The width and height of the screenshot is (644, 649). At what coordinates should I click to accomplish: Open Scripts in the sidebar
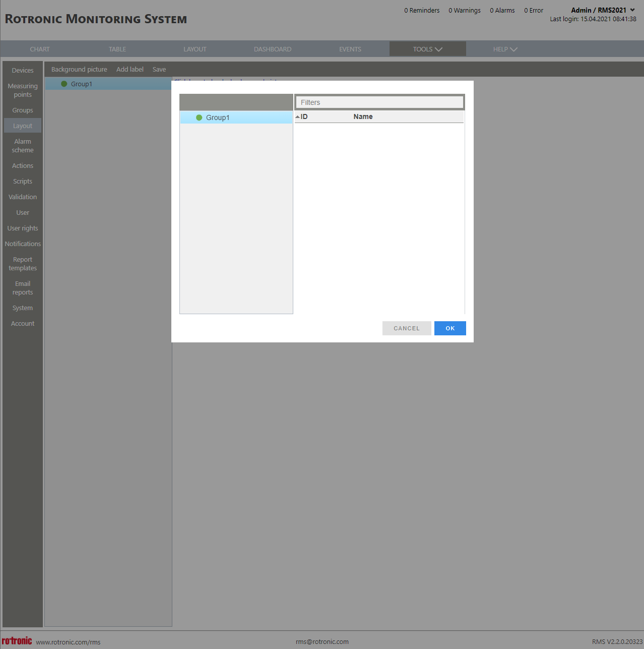tap(23, 181)
